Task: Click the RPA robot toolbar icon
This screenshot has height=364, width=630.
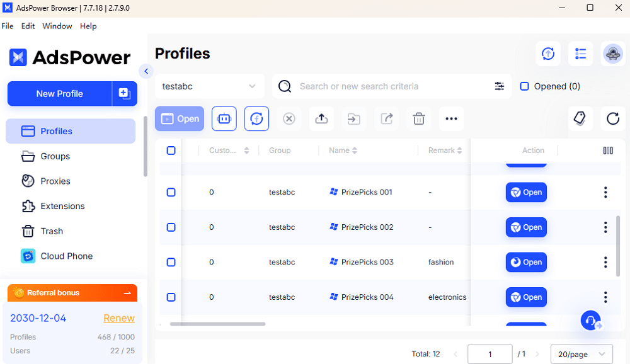Action: pyautogui.click(x=224, y=118)
